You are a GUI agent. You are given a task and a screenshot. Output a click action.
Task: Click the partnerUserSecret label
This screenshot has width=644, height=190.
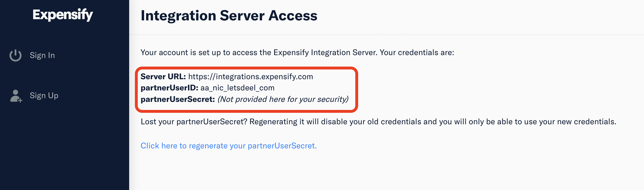[178, 99]
